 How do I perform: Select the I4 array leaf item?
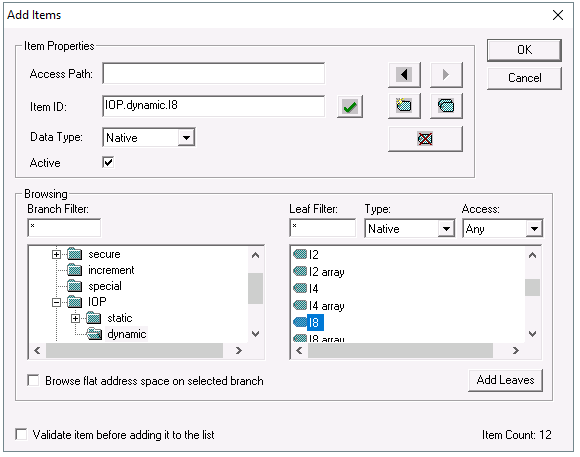pyautogui.click(x=326, y=305)
